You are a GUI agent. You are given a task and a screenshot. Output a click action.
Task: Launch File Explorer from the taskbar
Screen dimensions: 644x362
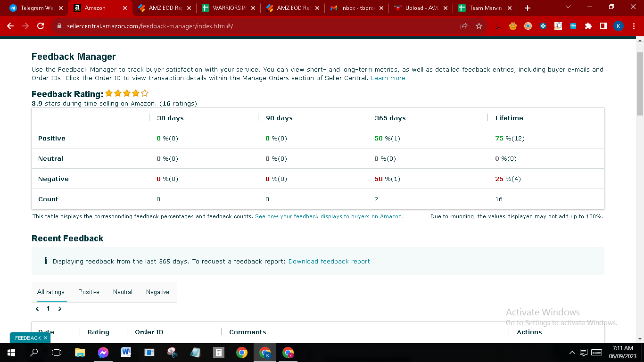[x=80, y=353]
